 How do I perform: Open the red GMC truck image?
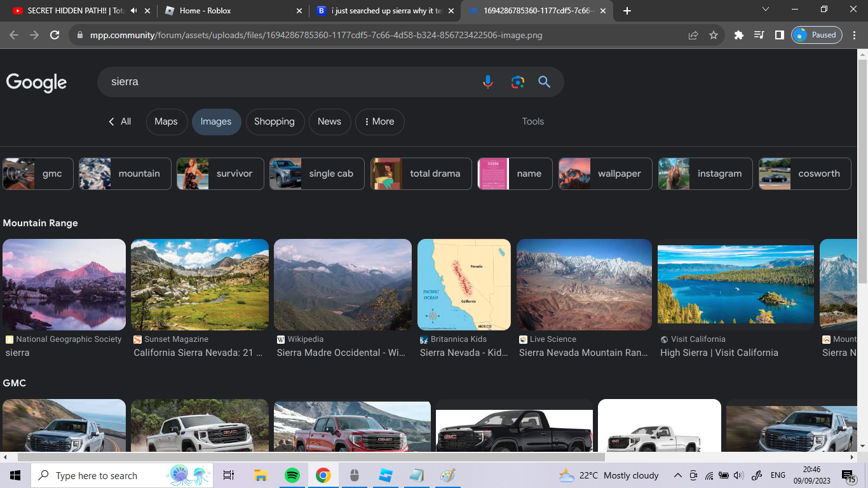[352, 426]
